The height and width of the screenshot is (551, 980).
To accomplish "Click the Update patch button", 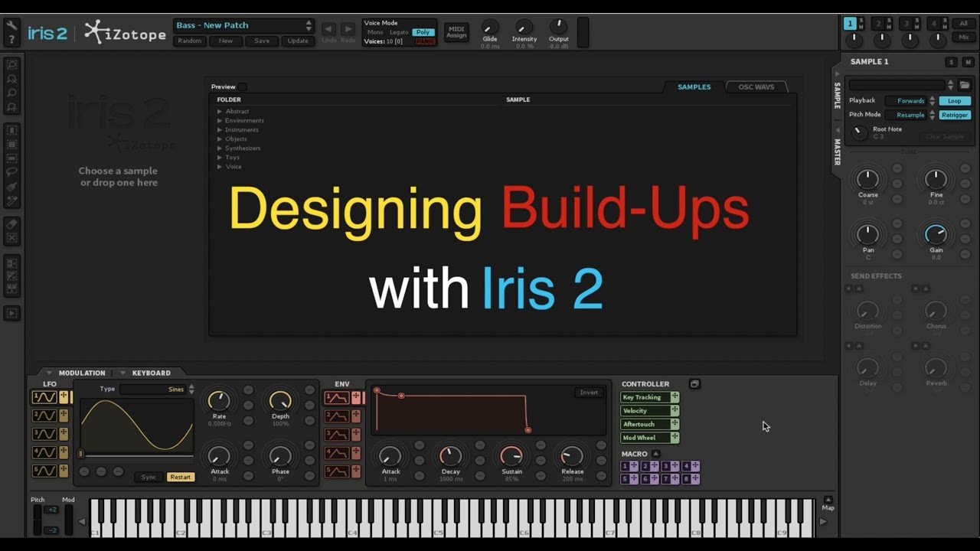I will (298, 41).
